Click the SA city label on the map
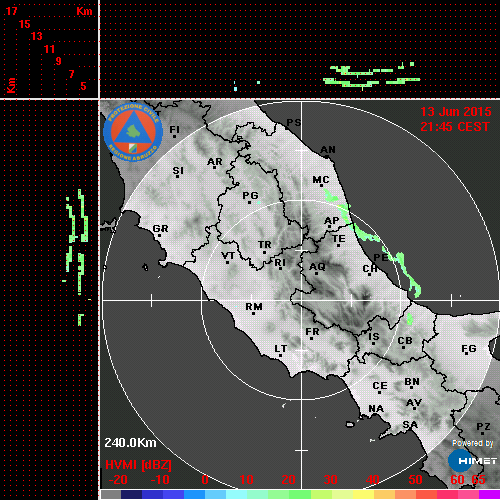500x500 pixels. click(x=410, y=425)
